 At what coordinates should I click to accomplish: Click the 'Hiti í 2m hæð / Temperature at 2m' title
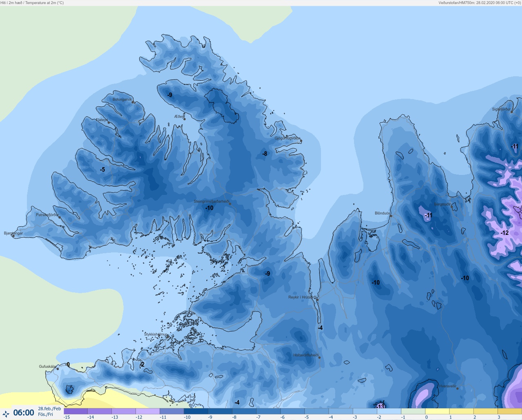pyautogui.click(x=32, y=2)
